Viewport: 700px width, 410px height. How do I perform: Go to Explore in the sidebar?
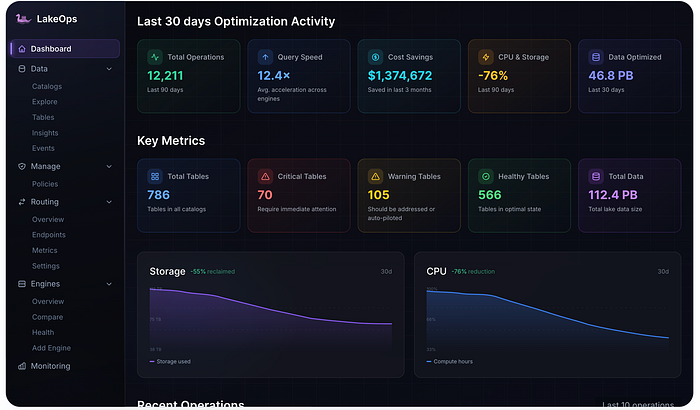[45, 102]
